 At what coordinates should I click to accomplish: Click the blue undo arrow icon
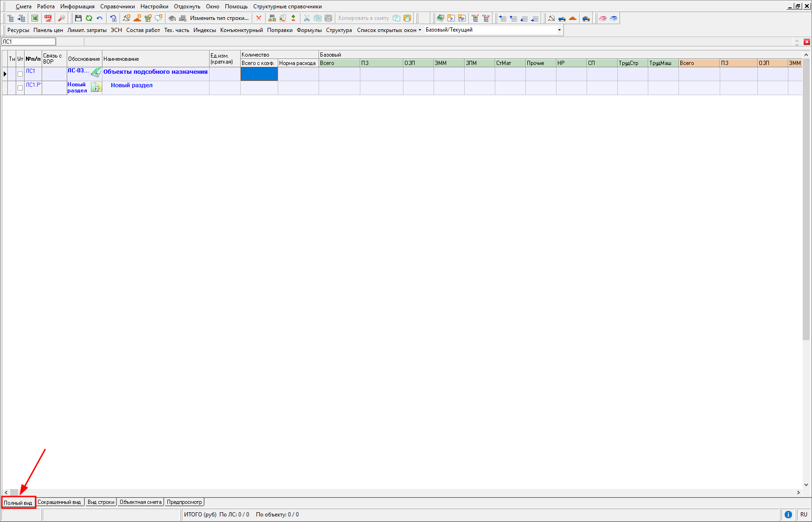point(99,18)
